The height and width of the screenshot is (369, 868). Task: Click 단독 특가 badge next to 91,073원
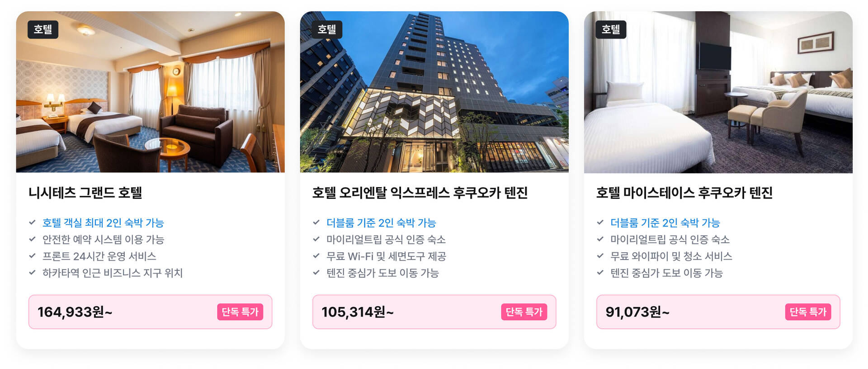tap(808, 312)
